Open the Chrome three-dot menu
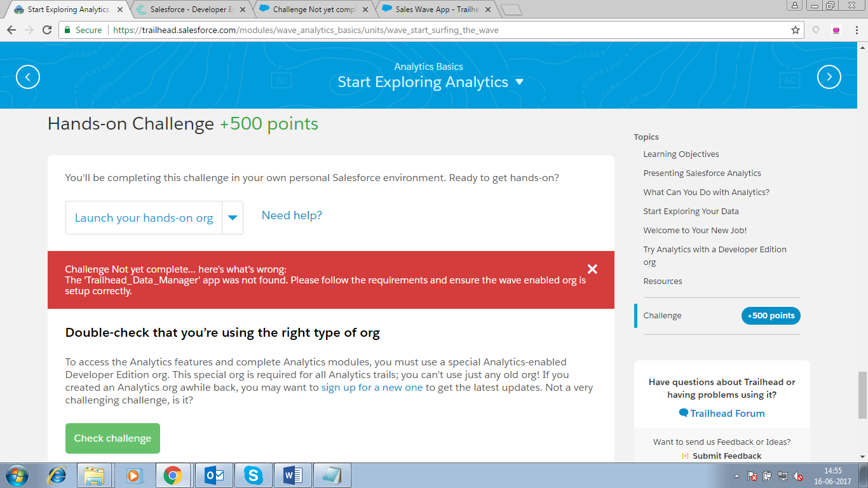The height and width of the screenshot is (488, 868). pyautogui.click(x=856, y=30)
